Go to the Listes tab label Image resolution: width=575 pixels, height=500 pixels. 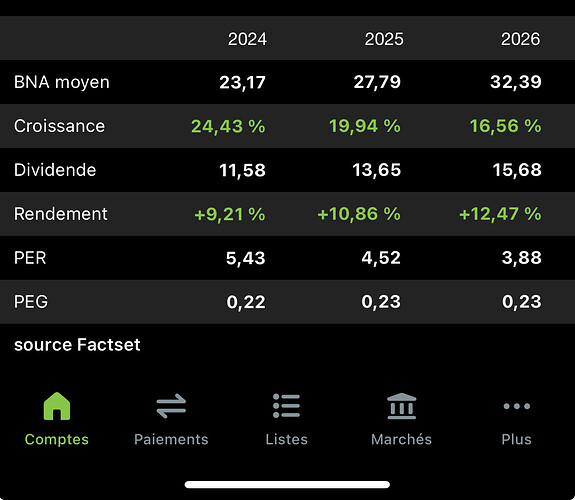tap(286, 439)
